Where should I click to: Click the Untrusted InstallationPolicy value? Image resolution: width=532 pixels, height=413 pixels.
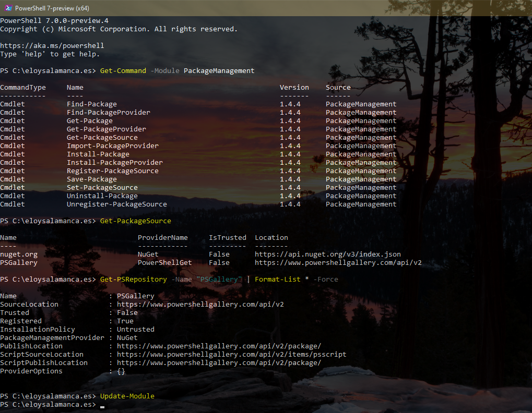coord(135,330)
